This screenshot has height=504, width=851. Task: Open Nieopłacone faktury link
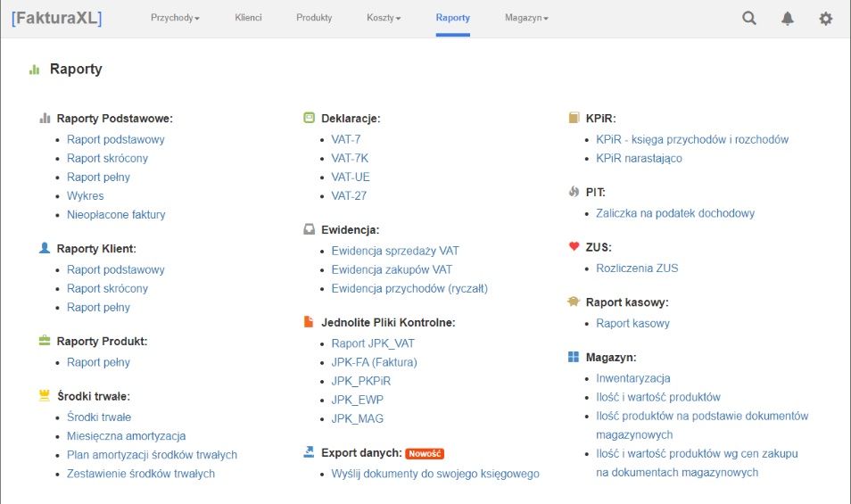click(116, 215)
